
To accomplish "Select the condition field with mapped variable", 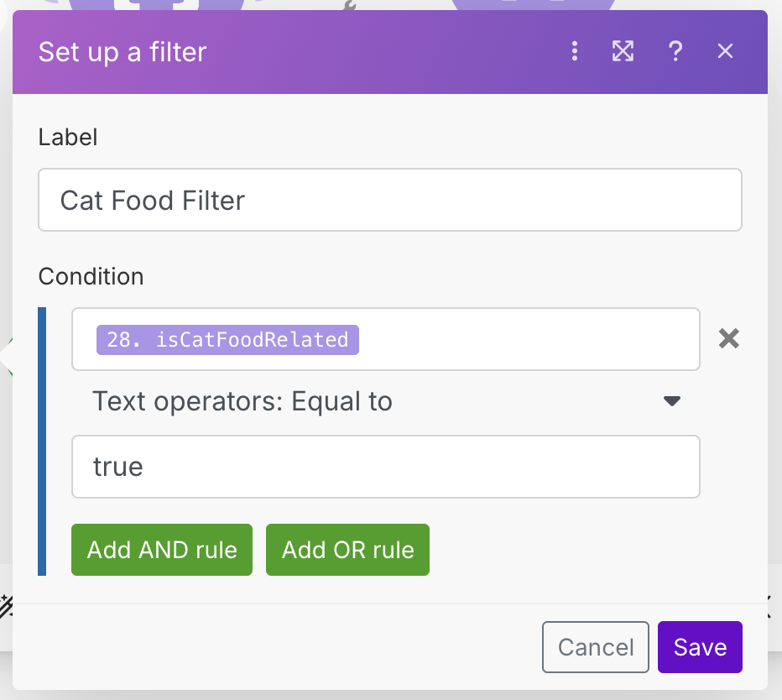I will [x=386, y=339].
